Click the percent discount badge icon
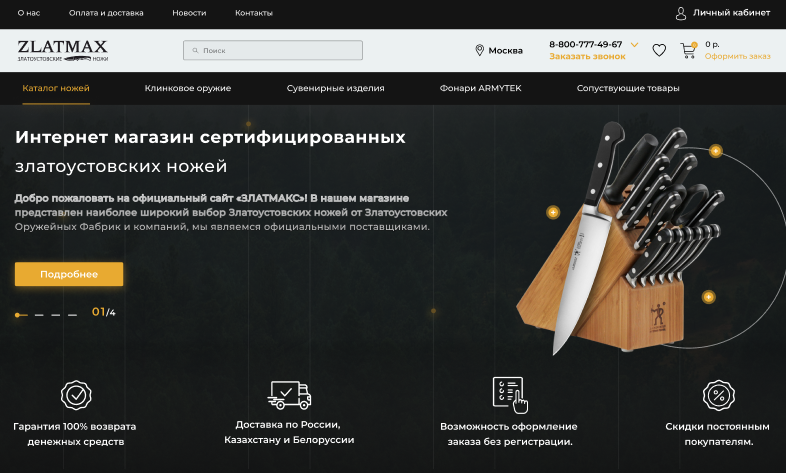 (x=718, y=395)
